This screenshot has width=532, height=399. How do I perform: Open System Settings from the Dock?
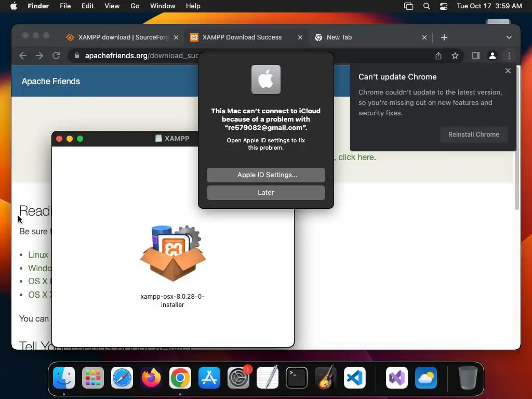(238, 378)
